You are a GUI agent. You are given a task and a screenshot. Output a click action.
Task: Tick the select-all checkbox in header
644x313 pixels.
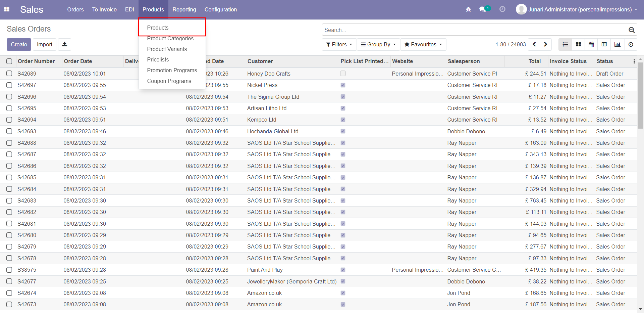[x=9, y=61]
